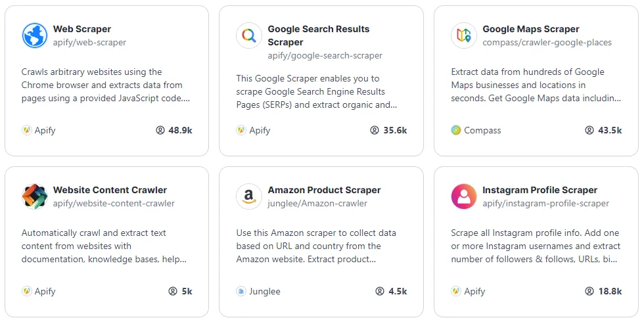The width and height of the screenshot is (644, 322).
Task: Click the Web Scraper globe icon
Action: [x=34, y=35]
